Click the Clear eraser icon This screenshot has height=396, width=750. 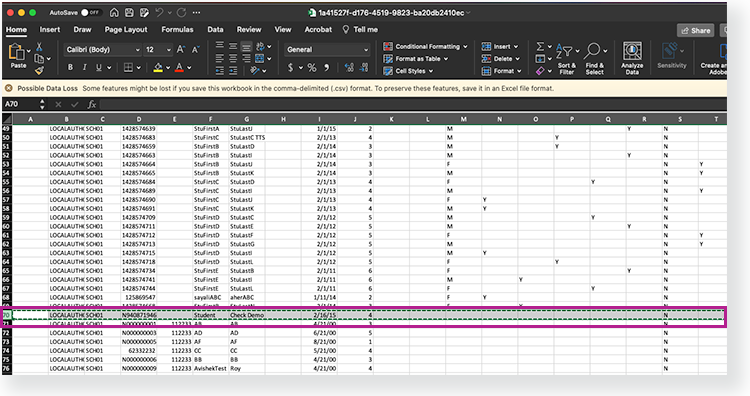tap(540, 71)
